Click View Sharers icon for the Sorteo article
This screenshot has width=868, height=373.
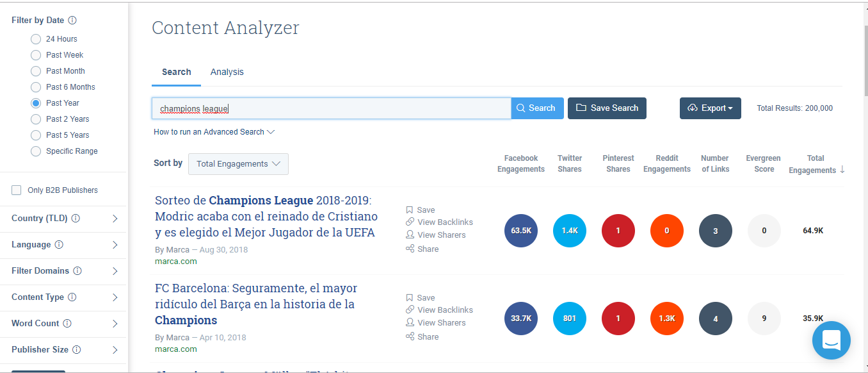coord(410,235)
